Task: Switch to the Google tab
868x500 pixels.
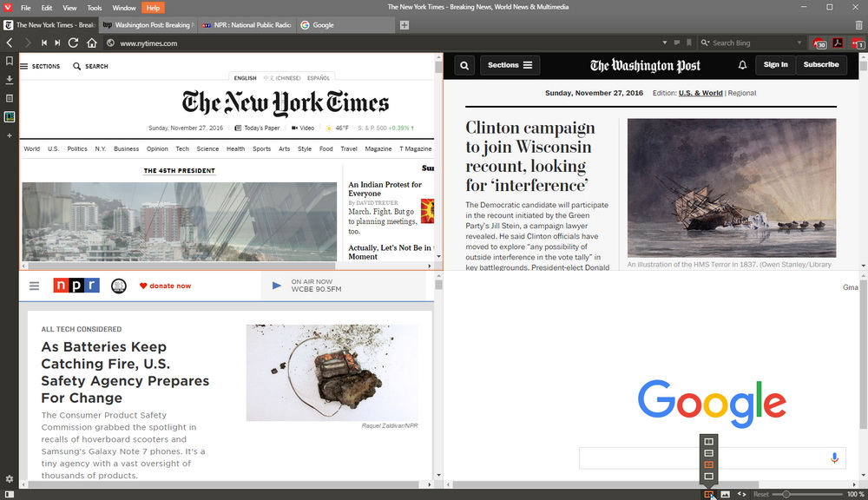Action: click(x=346, y=25)
